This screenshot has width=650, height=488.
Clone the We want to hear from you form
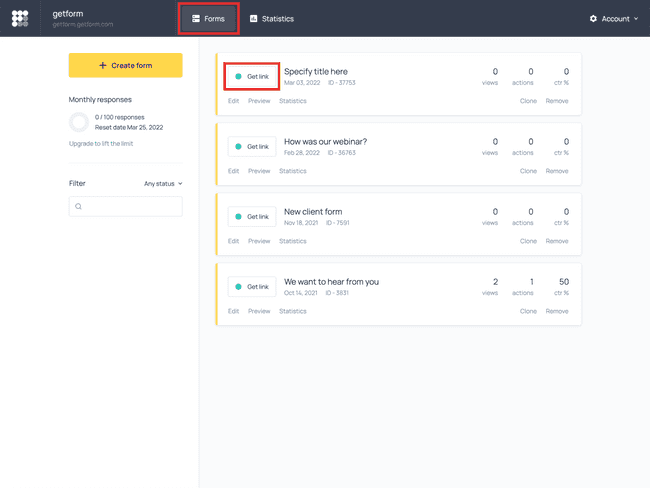528,311
